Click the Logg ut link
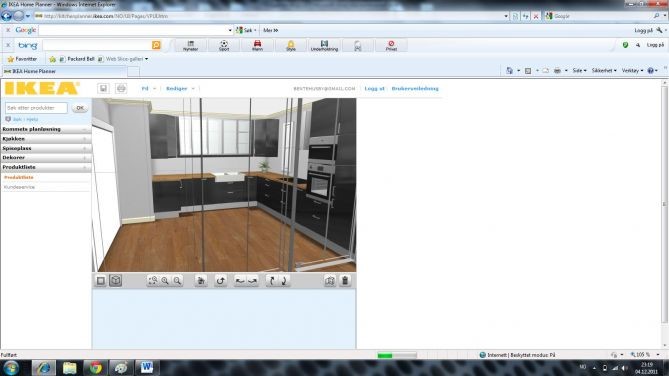The width and height of the screenshot is (669, 376). point(374,88)
